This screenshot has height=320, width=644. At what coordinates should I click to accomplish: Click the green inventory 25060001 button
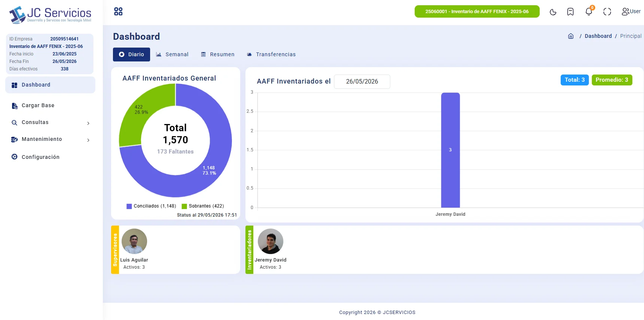pos(477,12)
